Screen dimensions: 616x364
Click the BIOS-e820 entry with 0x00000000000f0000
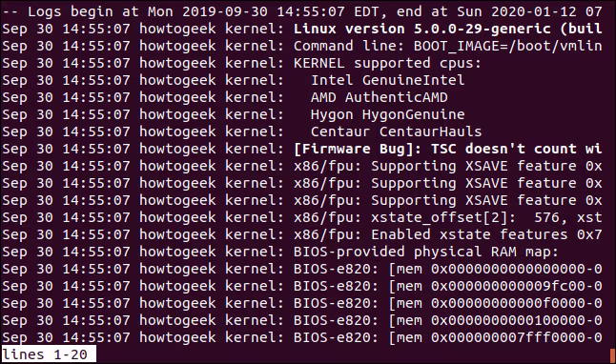[x=301, y=304]
